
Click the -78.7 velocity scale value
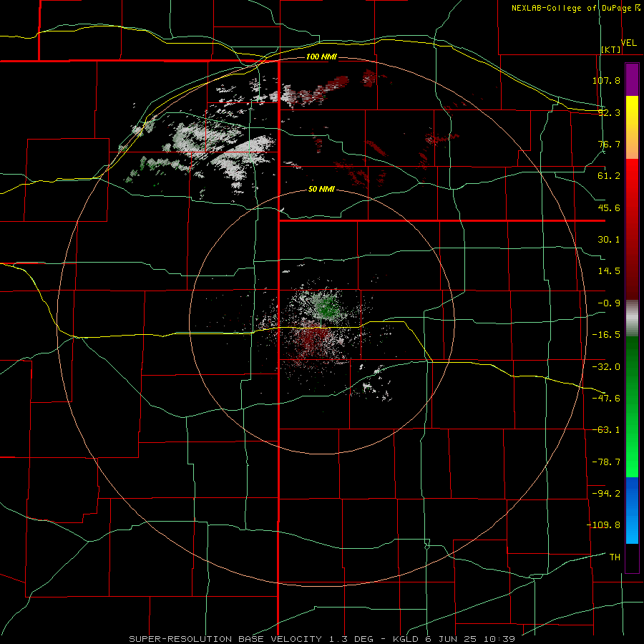(x=606, y=462)
